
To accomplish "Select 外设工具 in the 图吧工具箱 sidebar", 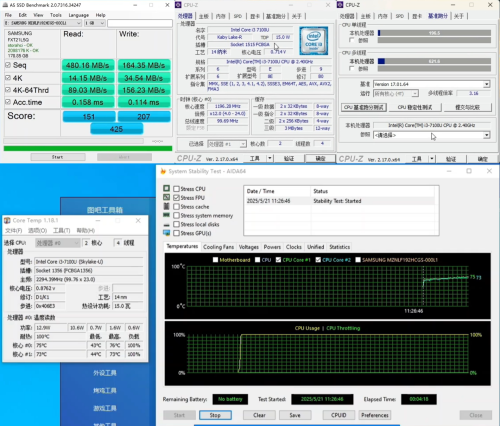I will (105, 373).
